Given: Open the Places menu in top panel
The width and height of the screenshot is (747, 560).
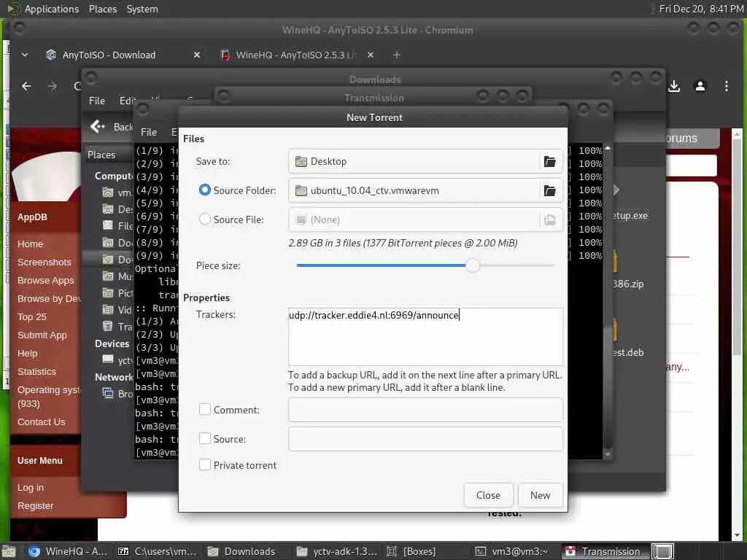Looking at the screenshot, I should coord(102,9).
